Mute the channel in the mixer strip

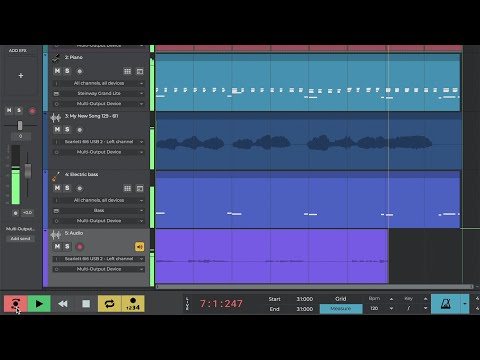pyautogui.click(x=9, y=110)
